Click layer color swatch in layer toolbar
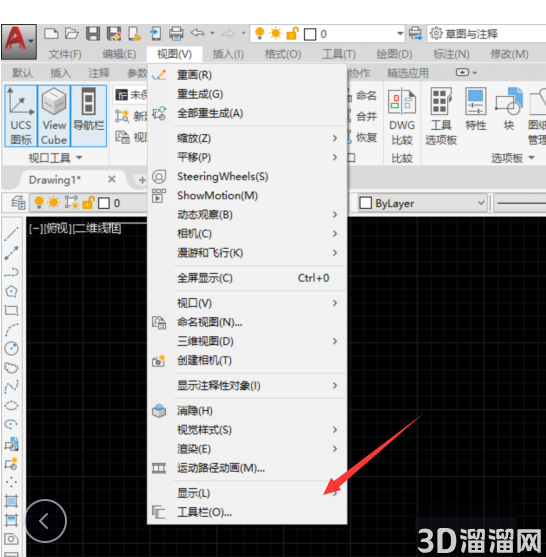Image resolution: width=546 pixels, height=557 pixels. (x=104, y=203)
